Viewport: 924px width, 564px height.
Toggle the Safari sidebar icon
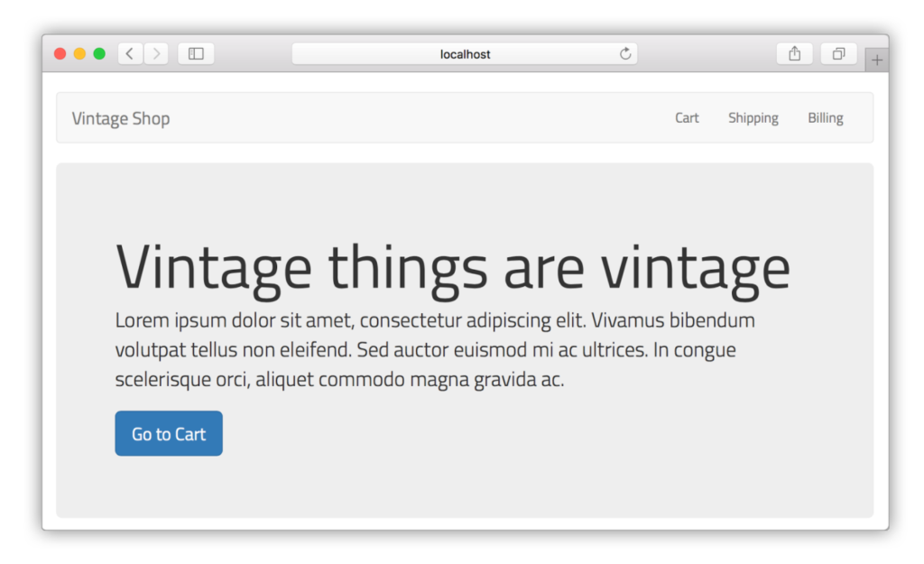[x=196, y=53]
